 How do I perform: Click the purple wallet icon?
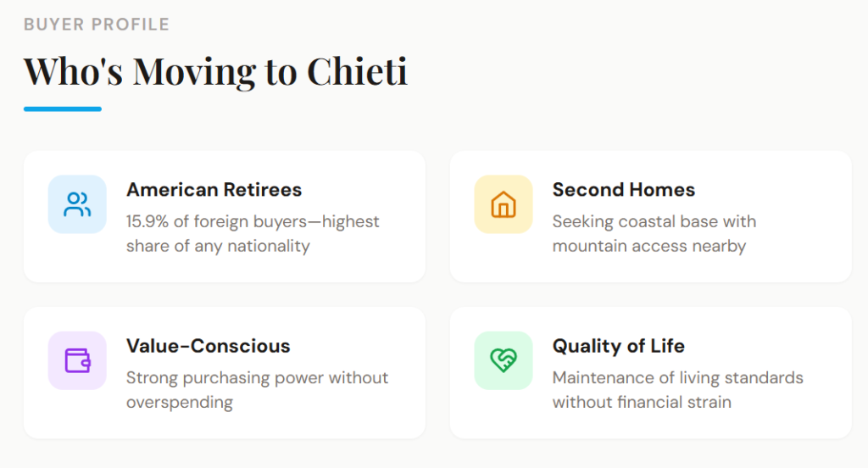coord(77,360)
